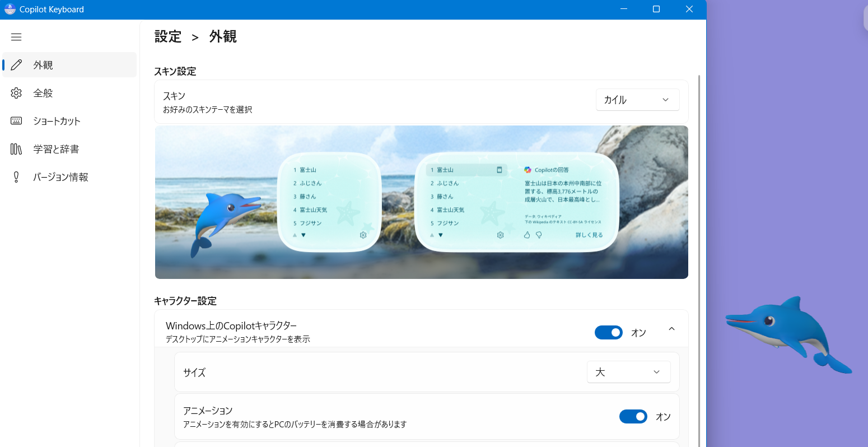Click the 設定 breadcrumb link
Viewport: 868px width, 447px height.
pos(168,37)
